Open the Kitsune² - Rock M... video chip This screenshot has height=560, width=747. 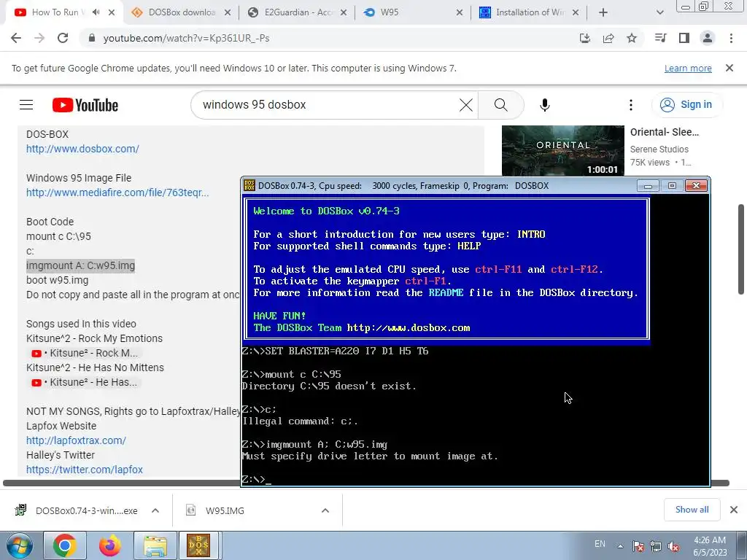pyautogui.click(x=85, y=353)
